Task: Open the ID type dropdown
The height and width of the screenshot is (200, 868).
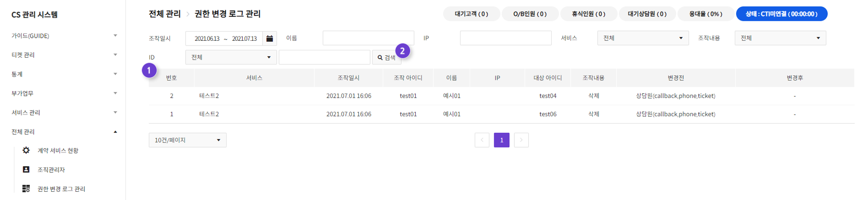Action: tap(231, 57)
